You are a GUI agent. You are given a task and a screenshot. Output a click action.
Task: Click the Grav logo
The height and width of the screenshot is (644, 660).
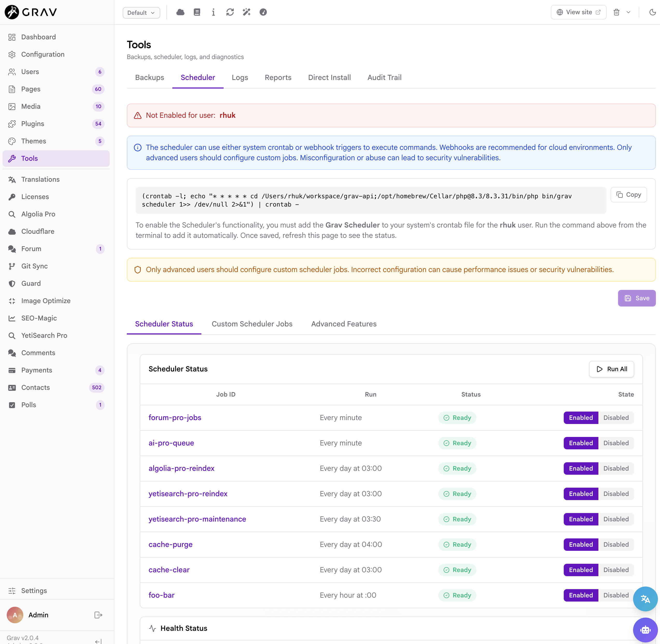pyautogui.click(x=31, y=12)
